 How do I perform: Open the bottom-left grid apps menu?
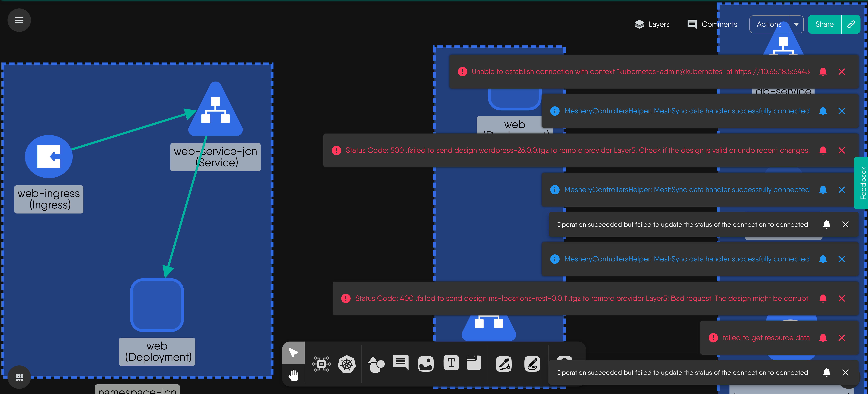tap(19, 377)
